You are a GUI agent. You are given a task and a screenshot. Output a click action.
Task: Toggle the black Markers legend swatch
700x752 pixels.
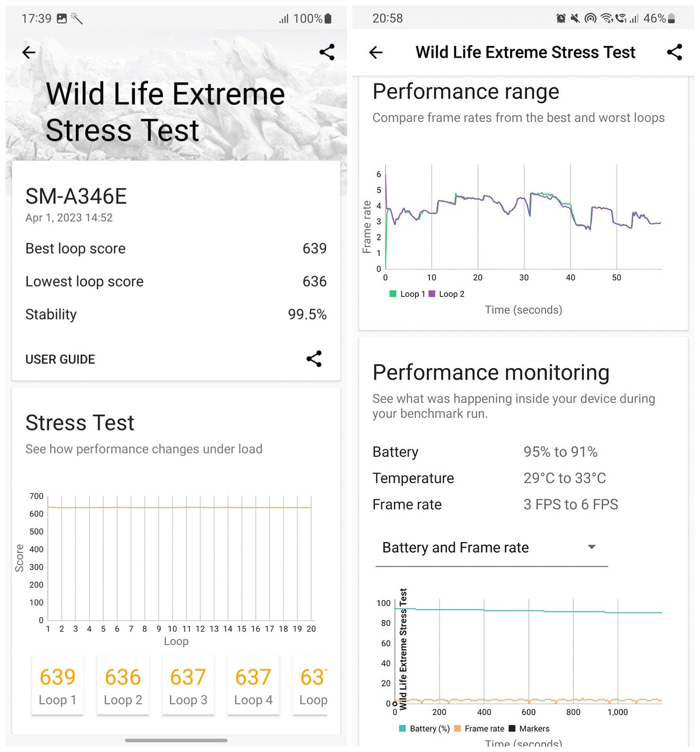(512, 729)
